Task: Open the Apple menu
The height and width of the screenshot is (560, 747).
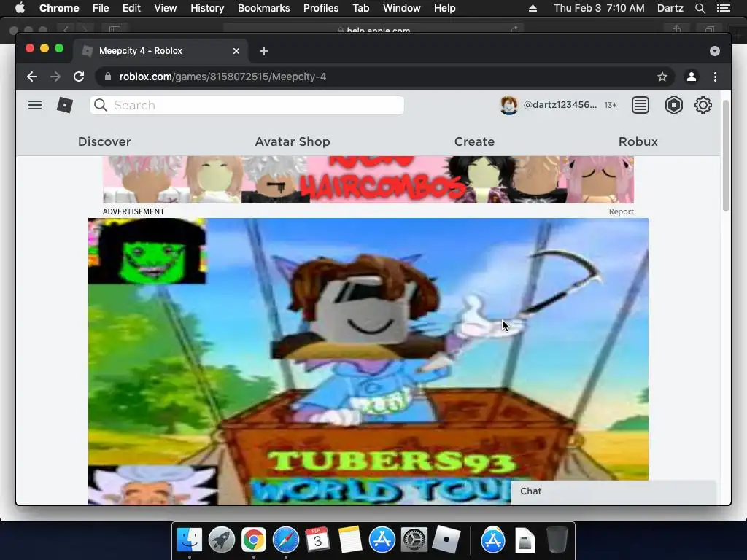Action: pyautogui.click(x=20, y=8)
